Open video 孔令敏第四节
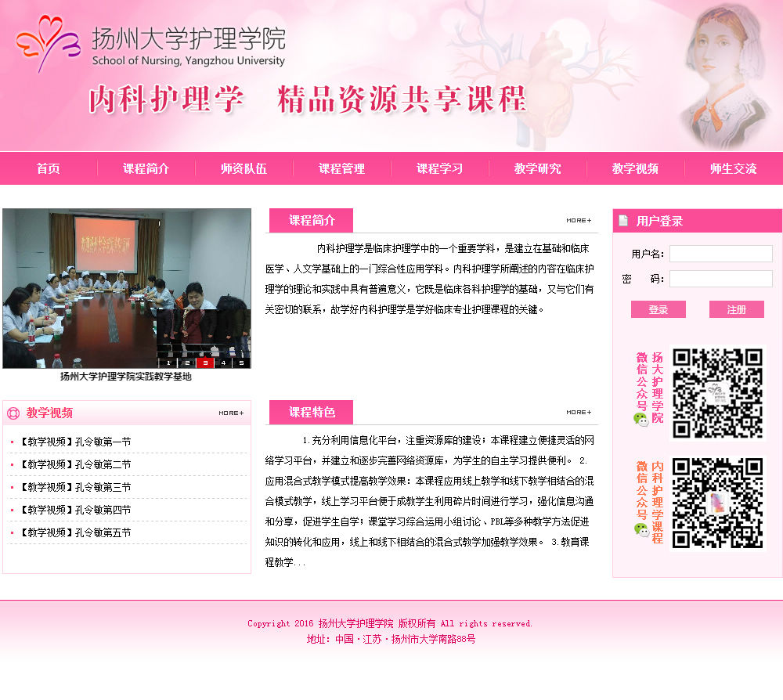This screenshot has height=700, width=783. tap(76, 510)
